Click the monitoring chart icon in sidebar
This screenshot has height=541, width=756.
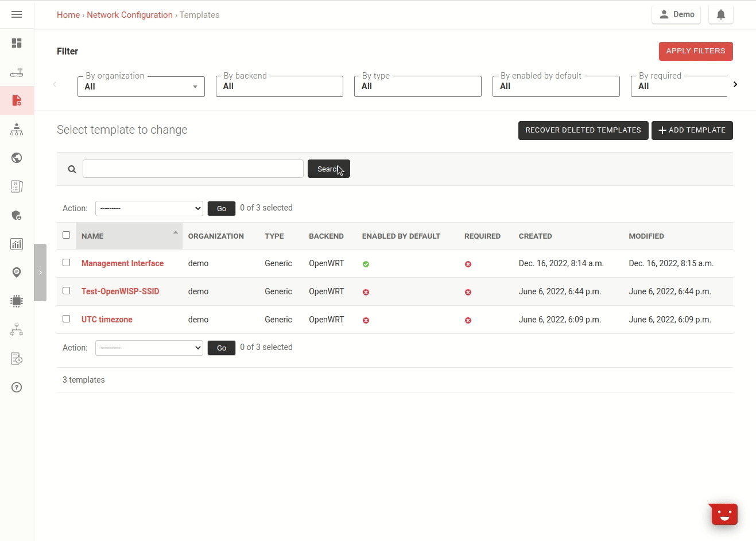pos(17,244)
